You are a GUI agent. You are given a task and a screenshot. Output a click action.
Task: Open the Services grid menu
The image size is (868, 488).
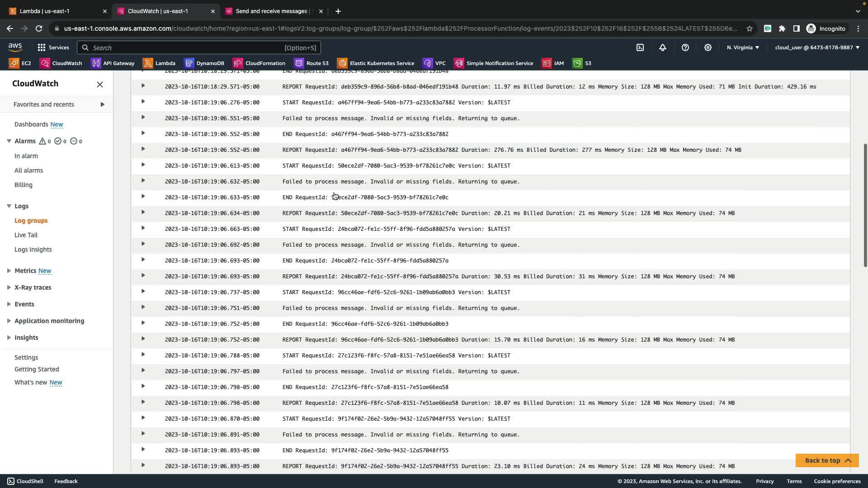pos(53,47)
